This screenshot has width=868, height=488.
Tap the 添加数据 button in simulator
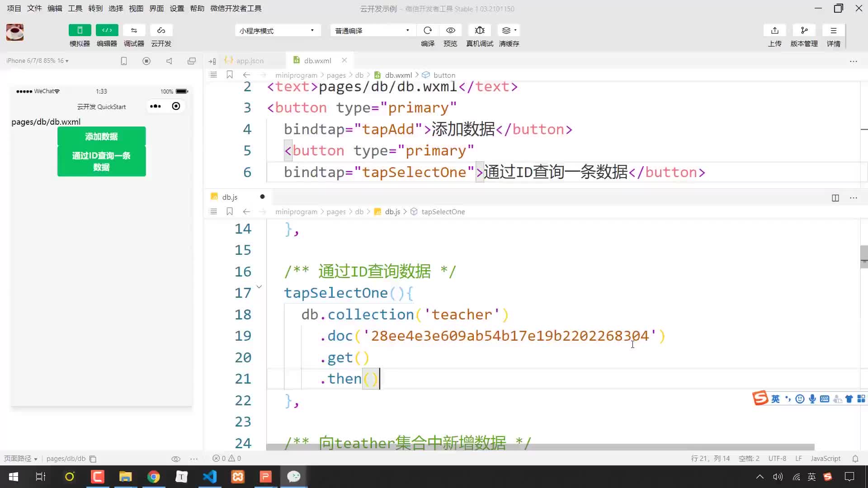point(101,136)
